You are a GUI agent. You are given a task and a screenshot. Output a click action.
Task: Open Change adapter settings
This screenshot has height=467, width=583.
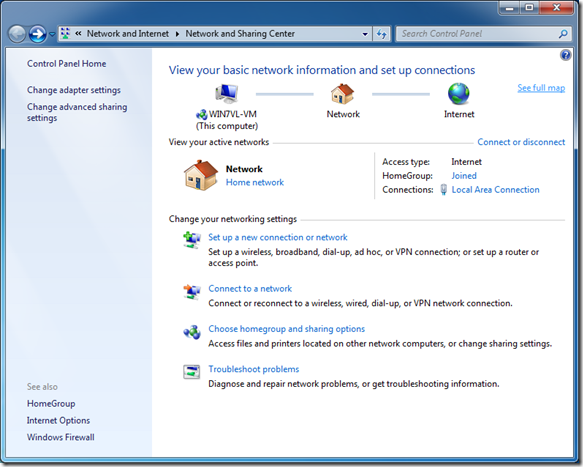tap(74, 90)
